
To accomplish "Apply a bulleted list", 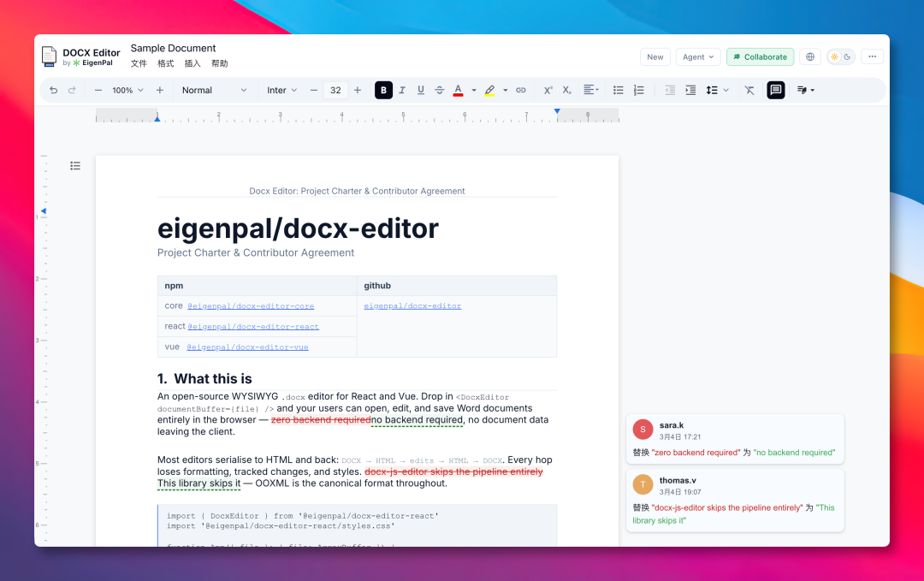I will click(x=619, y=90).
